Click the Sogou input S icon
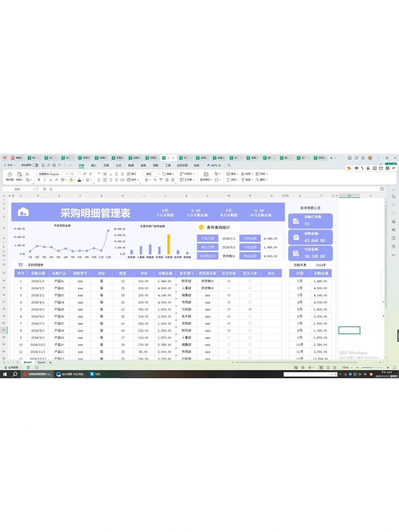 pos(349,168)
